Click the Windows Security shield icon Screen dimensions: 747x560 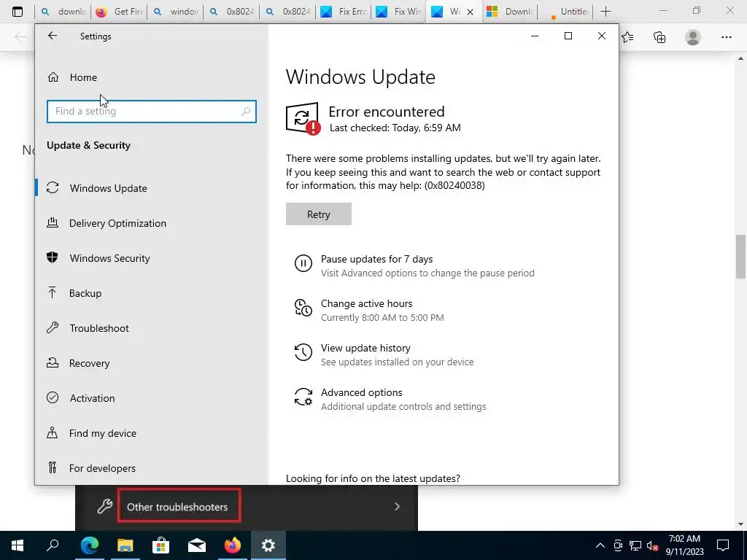click(53, 257)
